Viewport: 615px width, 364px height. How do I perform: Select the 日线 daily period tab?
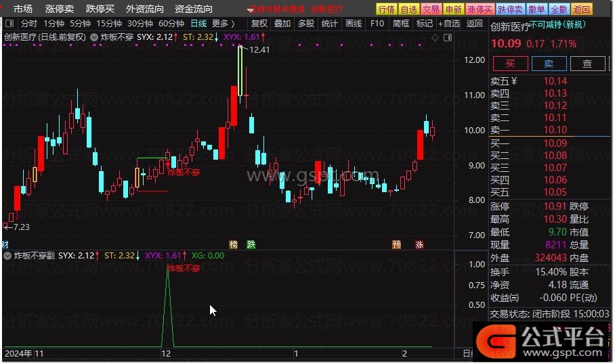click(198, 24)
